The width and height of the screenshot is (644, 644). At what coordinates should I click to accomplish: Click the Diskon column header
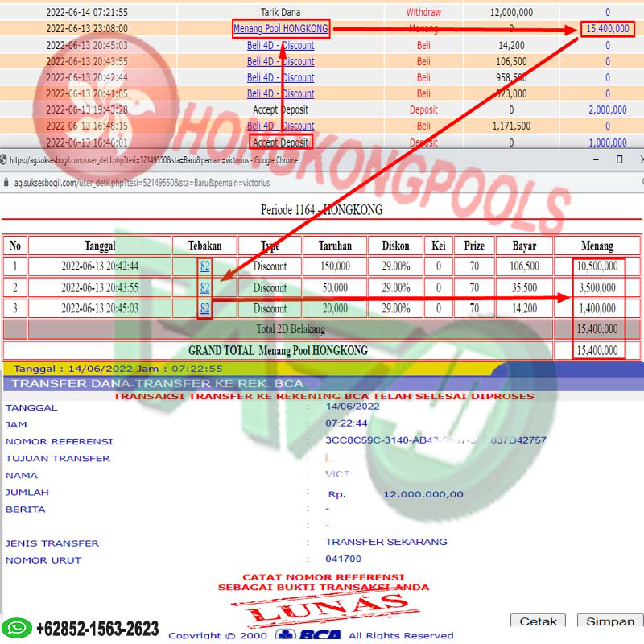coord(395,246)
